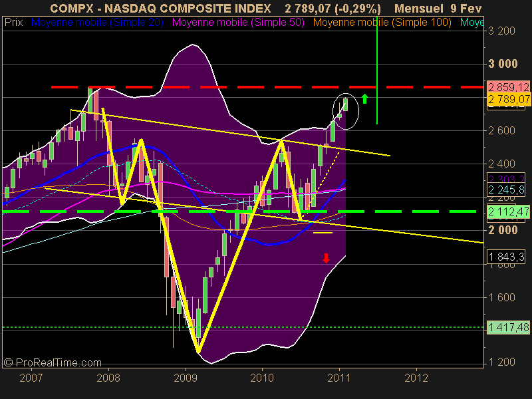The image size is (532, 399).
Task: Select Moyenne mobile (Simple 100) legend
Action: pyautogui.click(x=382, y=23)
